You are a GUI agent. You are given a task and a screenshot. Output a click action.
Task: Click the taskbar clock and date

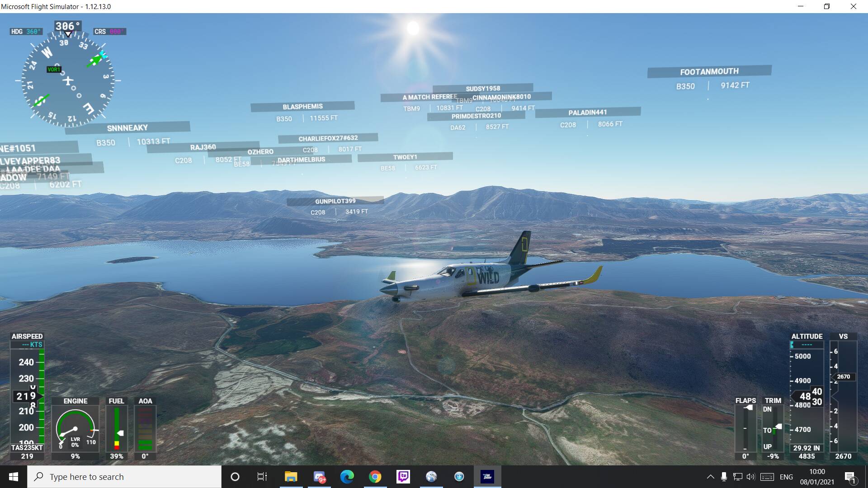pyautogui.click(x=817, y=477)
